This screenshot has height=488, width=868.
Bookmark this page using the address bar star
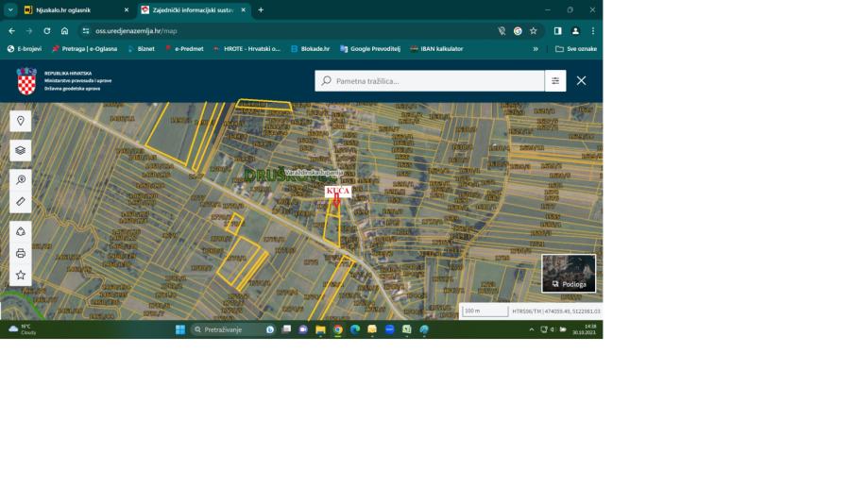point(534,30)
